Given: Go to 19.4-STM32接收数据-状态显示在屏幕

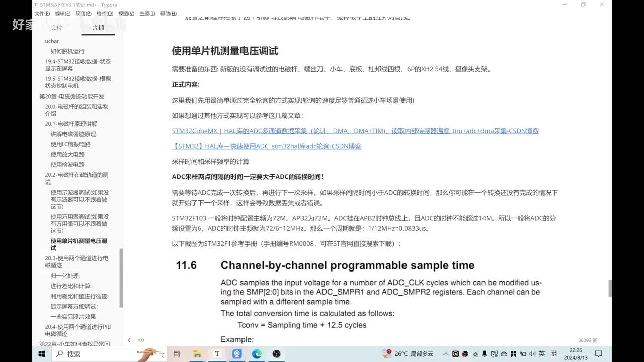Looking at the screenshot, I should pyautogui.click(x=78, y=65).
